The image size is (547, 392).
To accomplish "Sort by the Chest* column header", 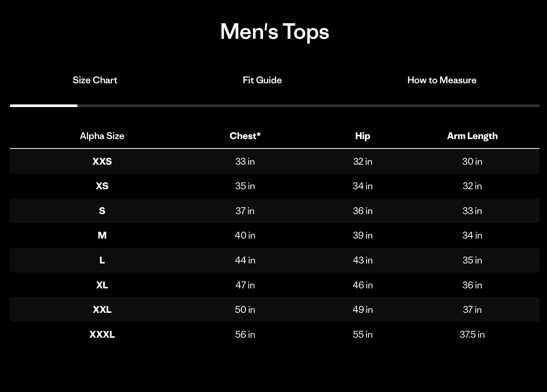I will (x=245, y=136).
